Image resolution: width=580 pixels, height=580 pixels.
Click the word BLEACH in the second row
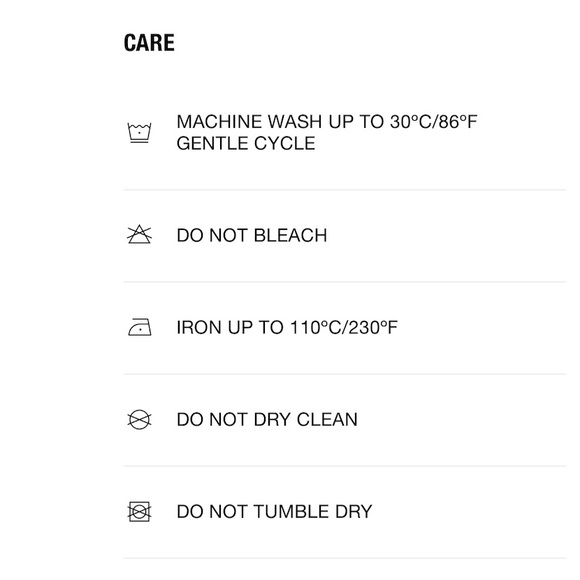(x=290, y=235)
